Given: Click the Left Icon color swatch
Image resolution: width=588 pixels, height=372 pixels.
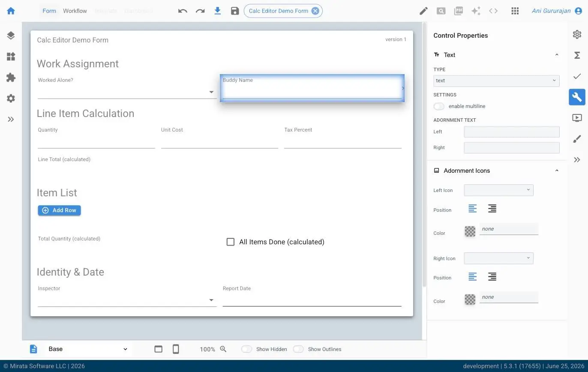Looking at the screenshot, I should 470,231.
